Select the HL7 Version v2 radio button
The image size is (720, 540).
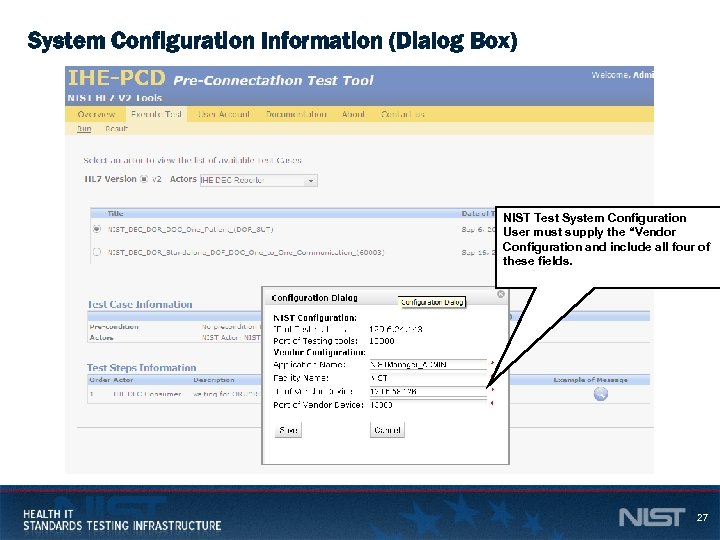pos(144,179)
